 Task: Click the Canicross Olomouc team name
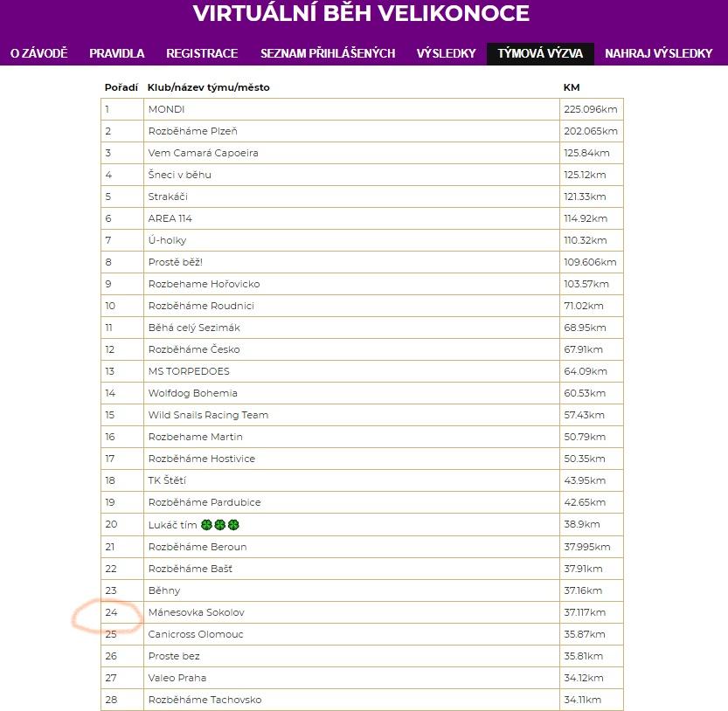pyautogui.click(x=196, y=634)
